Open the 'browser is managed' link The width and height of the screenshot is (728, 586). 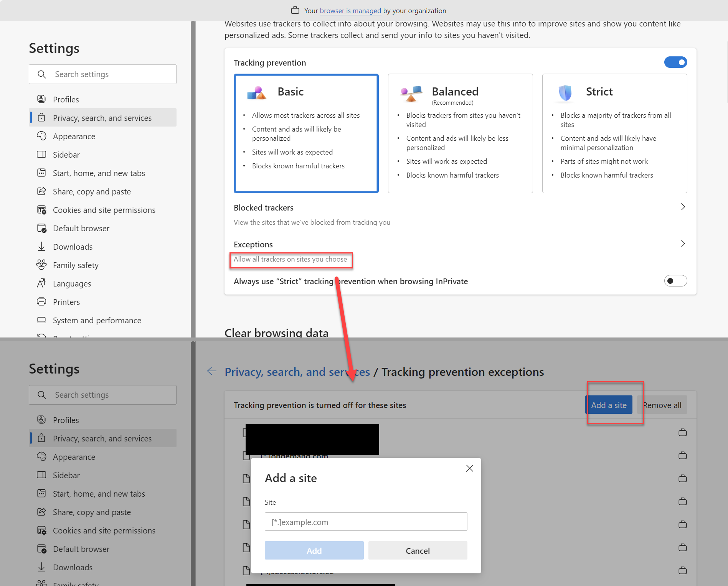point(350,10)
